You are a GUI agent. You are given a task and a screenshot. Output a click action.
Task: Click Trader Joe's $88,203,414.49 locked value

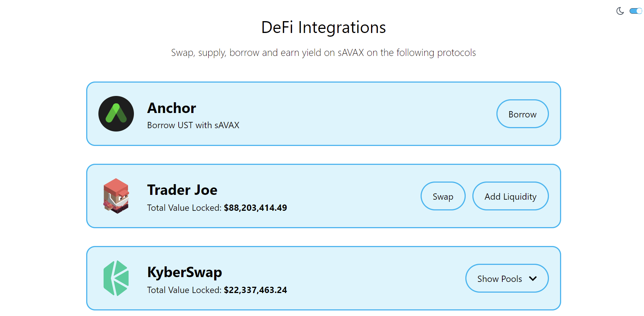coord(255,208)
